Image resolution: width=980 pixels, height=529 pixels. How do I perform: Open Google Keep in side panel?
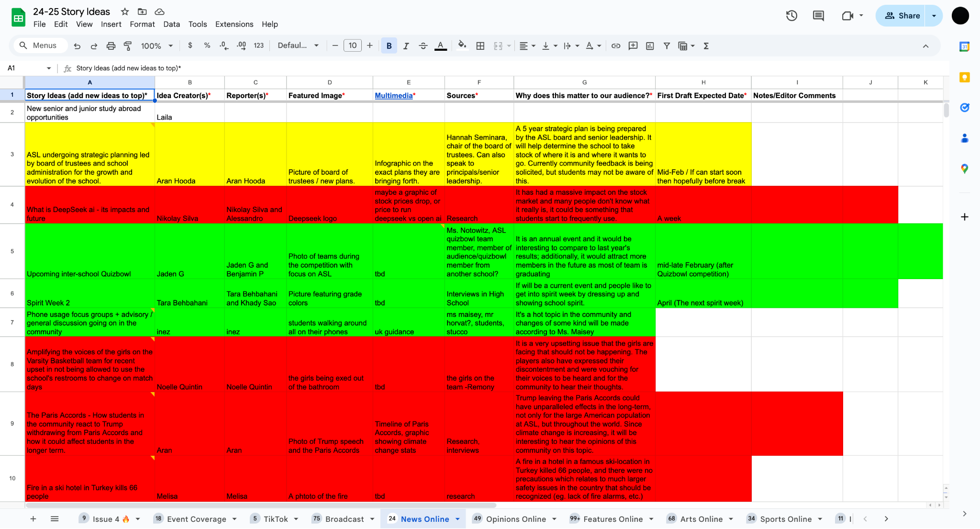pos(964,78)
